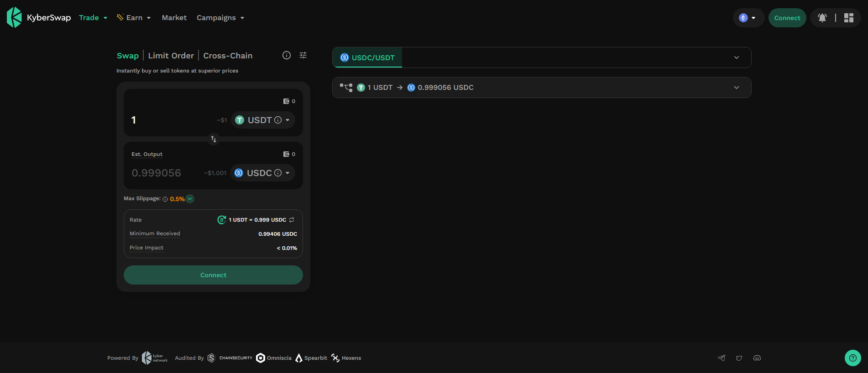Viewport: 868px width, 373px height.
Task: Click the Minimum Received label
Action: tap(155, 233)
